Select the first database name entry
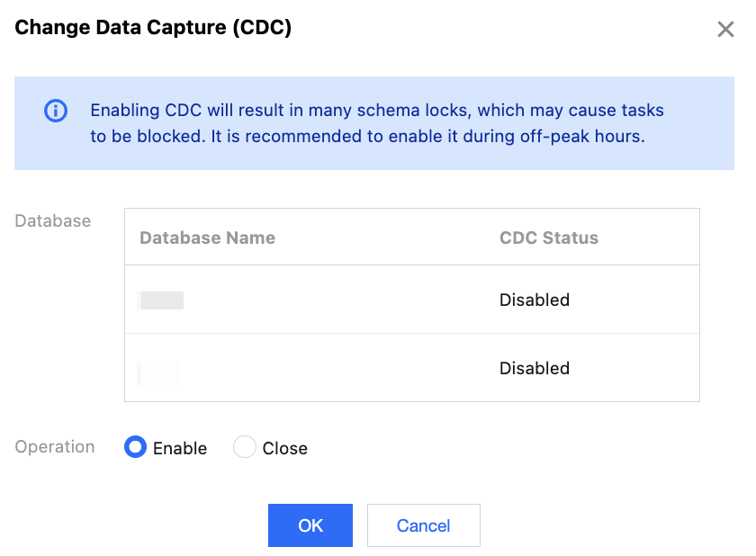This screenshot has height=556, width=756. (161, 300)
